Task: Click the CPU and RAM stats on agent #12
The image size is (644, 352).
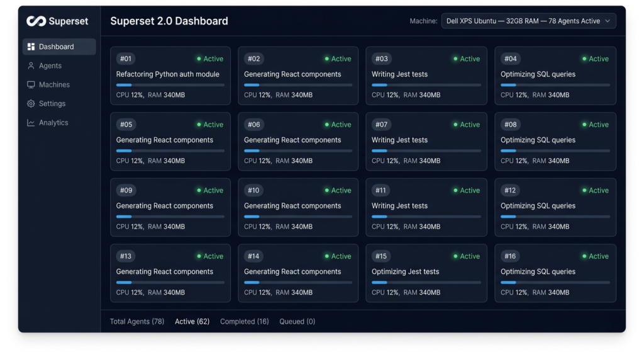Action: coord(535,227)
